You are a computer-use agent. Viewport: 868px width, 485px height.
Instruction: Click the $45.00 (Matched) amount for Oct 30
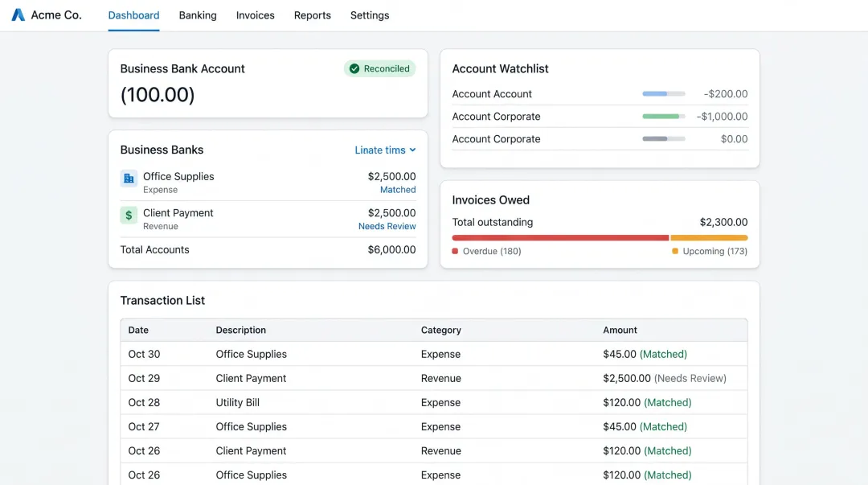tap(645, 354)
